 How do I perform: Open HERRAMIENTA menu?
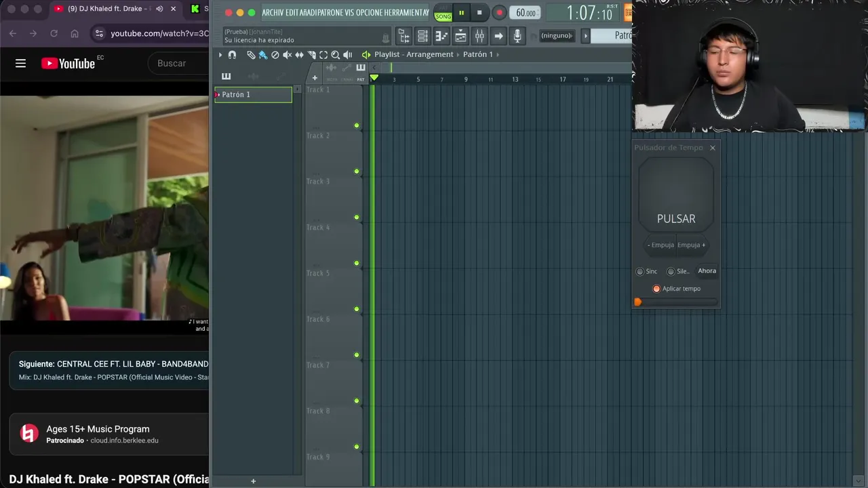click(x=406, y=13)
